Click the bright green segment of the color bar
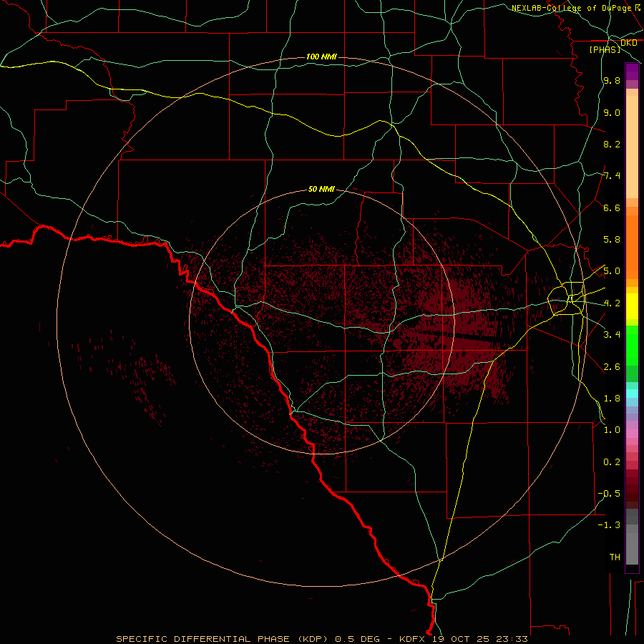 pyautogui.click(x=632, y=346)
